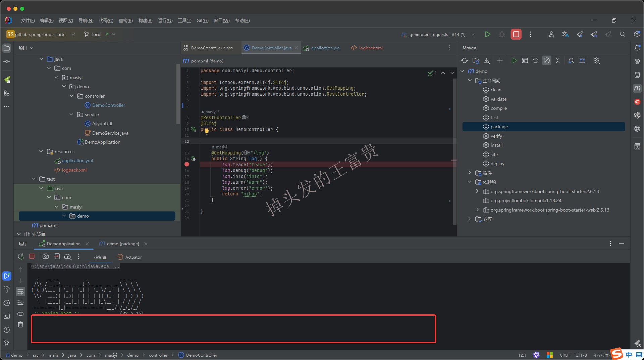This screenshot has width=644, height=360.
Task: Collapse the controller package node
Action: [71, 96]
